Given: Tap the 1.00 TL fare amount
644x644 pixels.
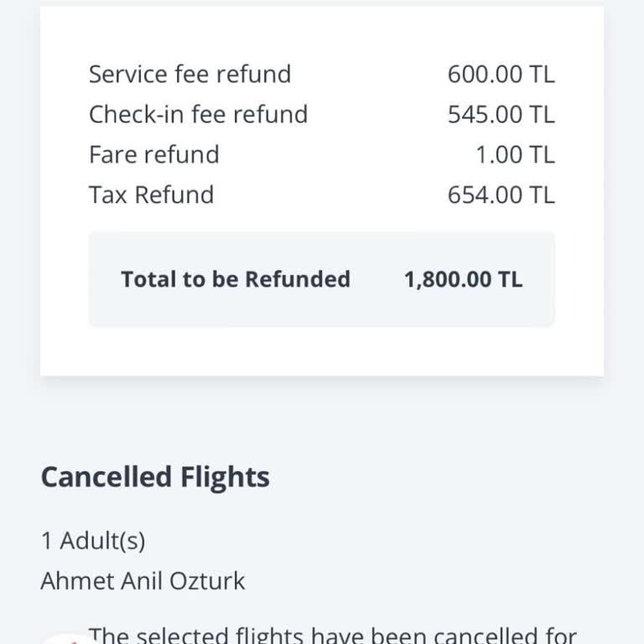Looking at the screenshot, I should tap(515, 154).
